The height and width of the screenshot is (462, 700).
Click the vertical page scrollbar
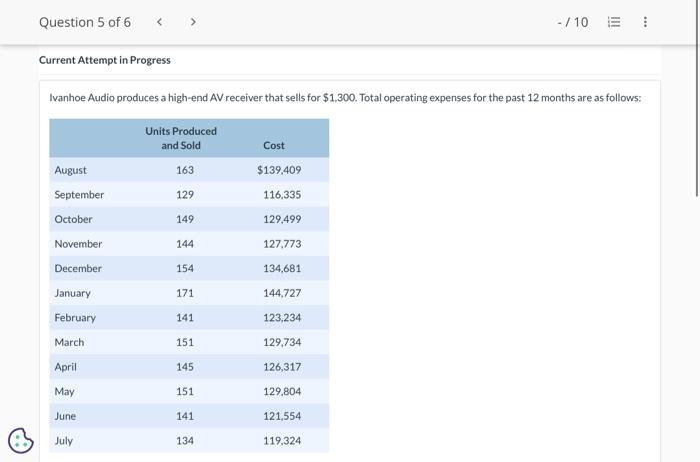point(697,98)
